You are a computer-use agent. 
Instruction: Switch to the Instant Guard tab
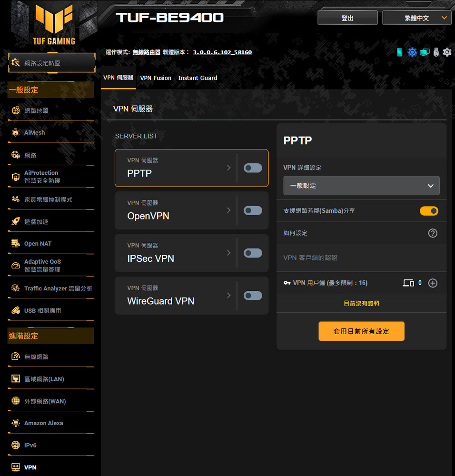tap(198, 78)
